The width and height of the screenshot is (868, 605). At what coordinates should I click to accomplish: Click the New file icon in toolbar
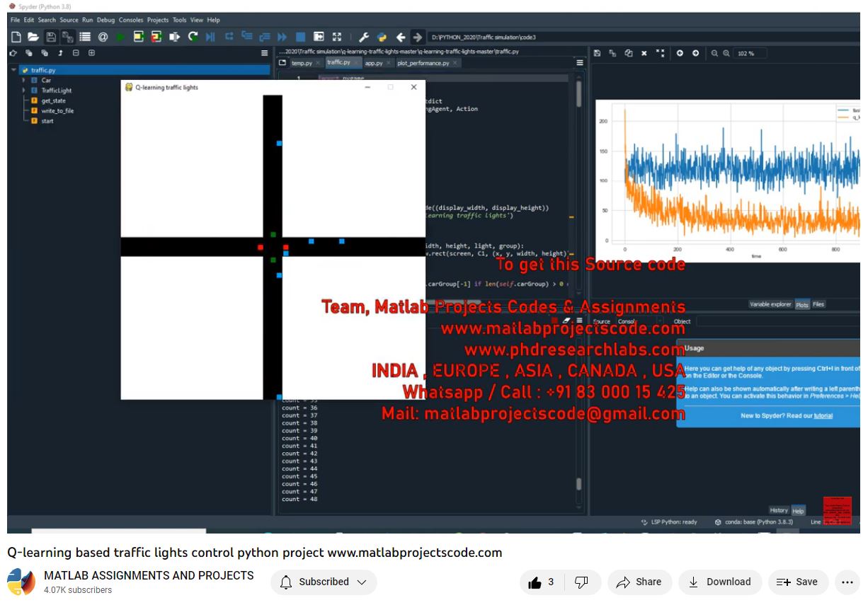16,37
